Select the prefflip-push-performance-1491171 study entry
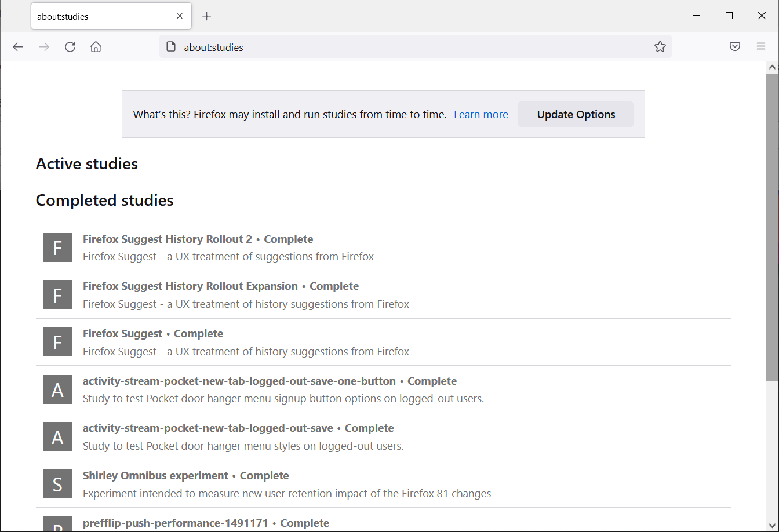The height and width of the screenshot is (532, 779). pyautogui.click(x=175, y=523)
